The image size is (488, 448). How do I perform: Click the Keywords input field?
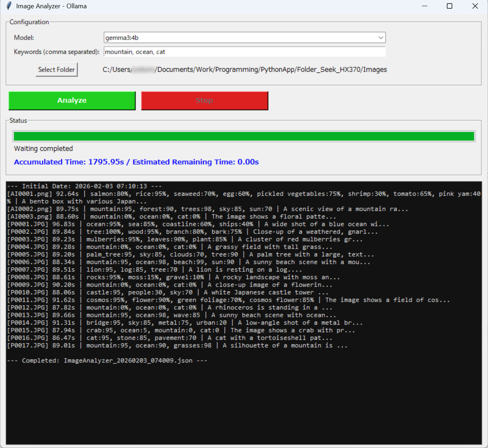pos(245,52)
